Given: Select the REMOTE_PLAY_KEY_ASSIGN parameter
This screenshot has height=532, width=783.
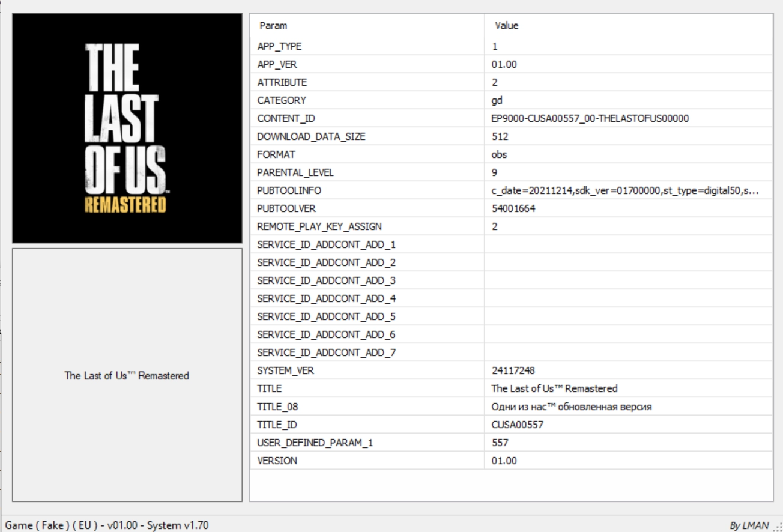Looking at the screenshot, I should point(319,226).
